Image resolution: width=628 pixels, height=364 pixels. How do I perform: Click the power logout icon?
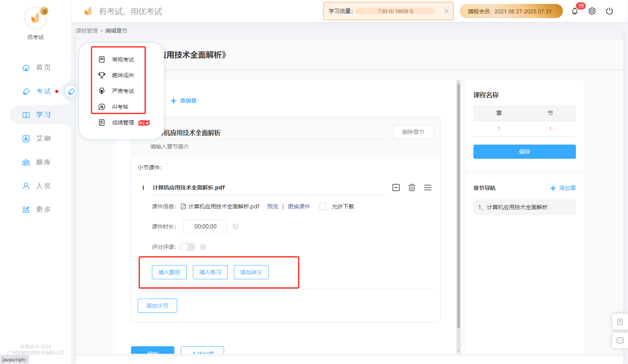(609, 11)
